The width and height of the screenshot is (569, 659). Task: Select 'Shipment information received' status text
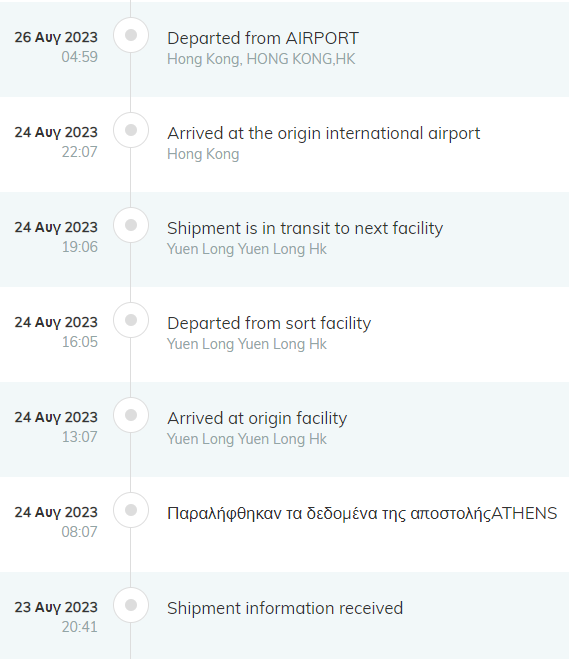(285, 608)
